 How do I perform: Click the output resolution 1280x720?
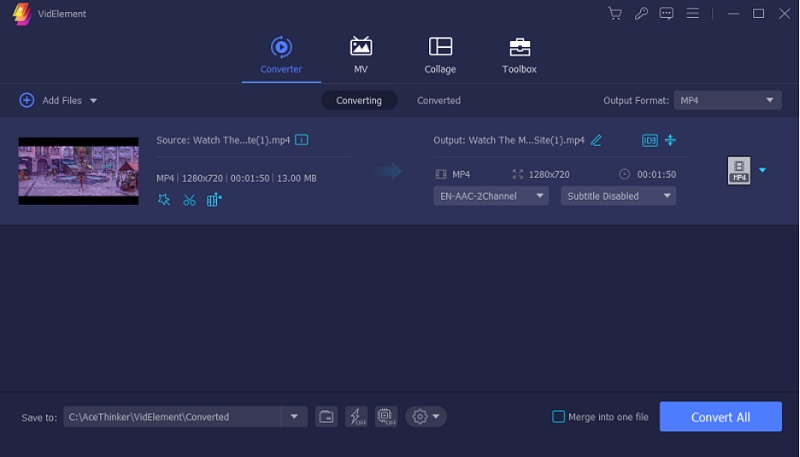[x=548, y=174]
